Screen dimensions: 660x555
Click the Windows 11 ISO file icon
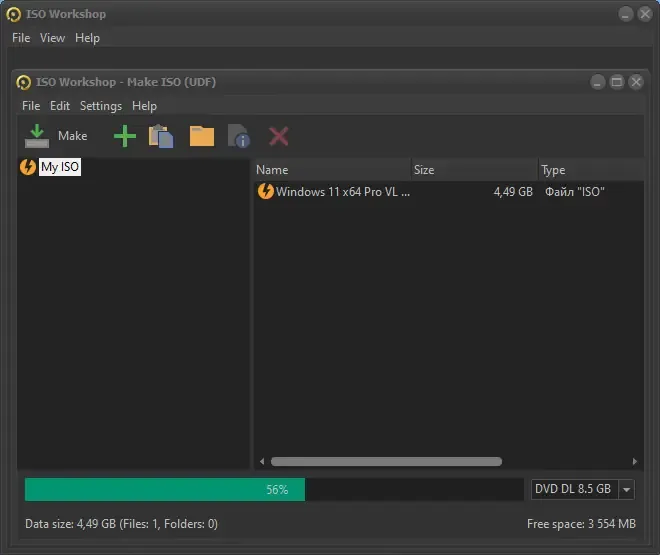266,191
